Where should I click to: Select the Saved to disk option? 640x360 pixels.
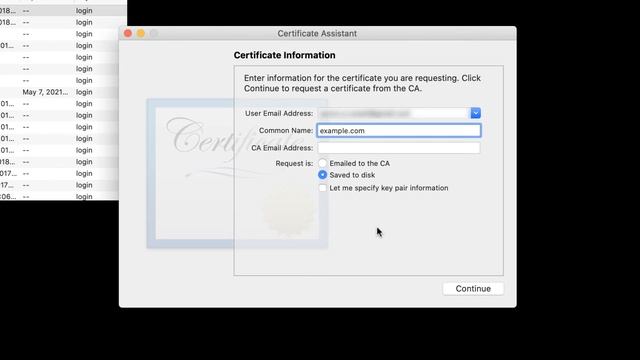322,175
